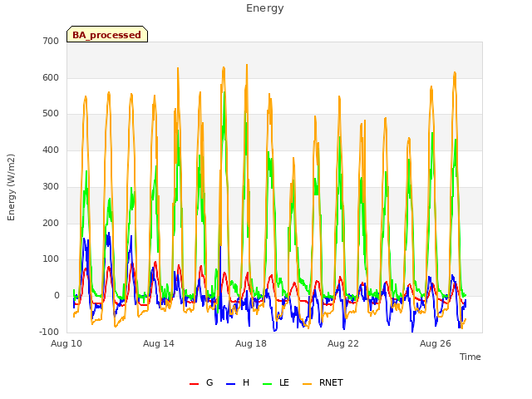
Task: Click the 200 y-axis tick label
Action: coord(51,223)
